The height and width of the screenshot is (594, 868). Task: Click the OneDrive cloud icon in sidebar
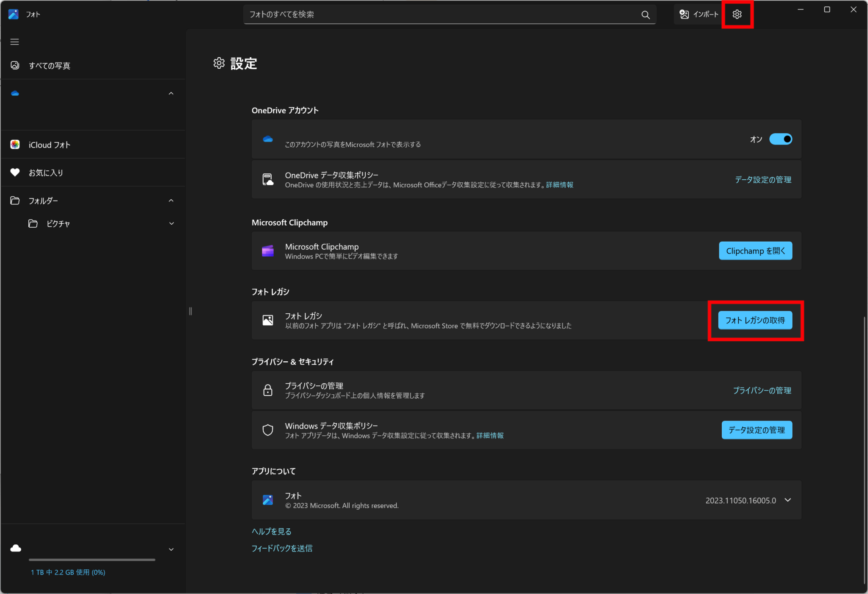click(x=15, y=93)
